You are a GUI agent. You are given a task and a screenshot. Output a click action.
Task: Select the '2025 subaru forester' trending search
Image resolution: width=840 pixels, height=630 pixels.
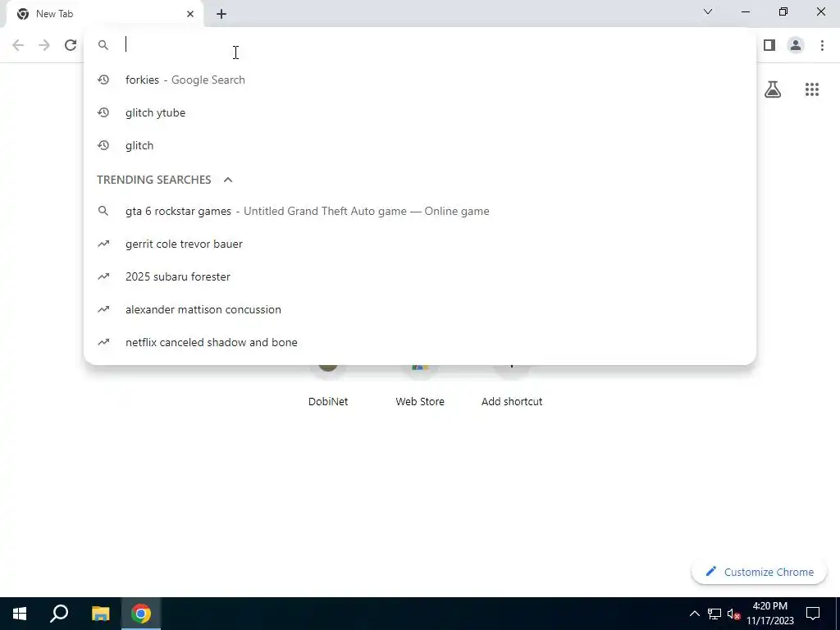coord(420,276)
